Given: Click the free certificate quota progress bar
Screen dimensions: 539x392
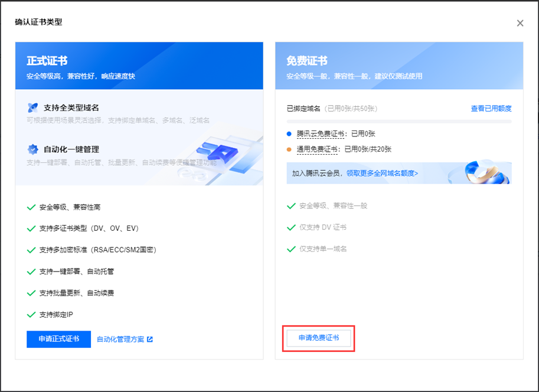Looking at the screenshot, I should [x=399, y=122].
